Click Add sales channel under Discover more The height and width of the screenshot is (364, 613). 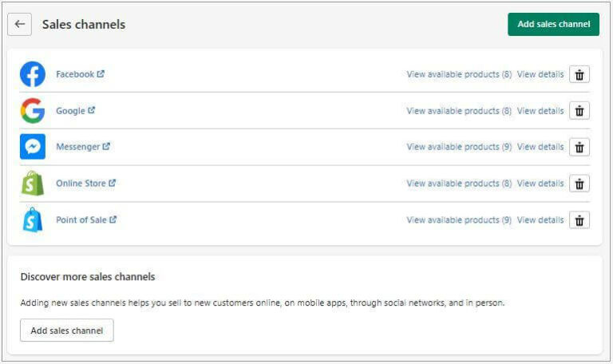click(x=67, y=330)
